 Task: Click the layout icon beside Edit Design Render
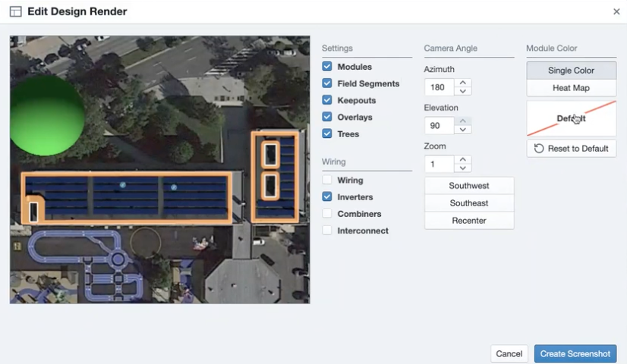point(16,11)
